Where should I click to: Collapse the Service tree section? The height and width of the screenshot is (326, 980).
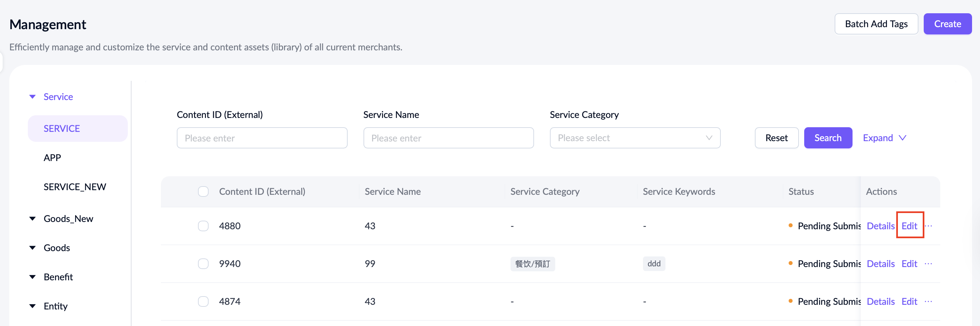click(x=33, y=97)
